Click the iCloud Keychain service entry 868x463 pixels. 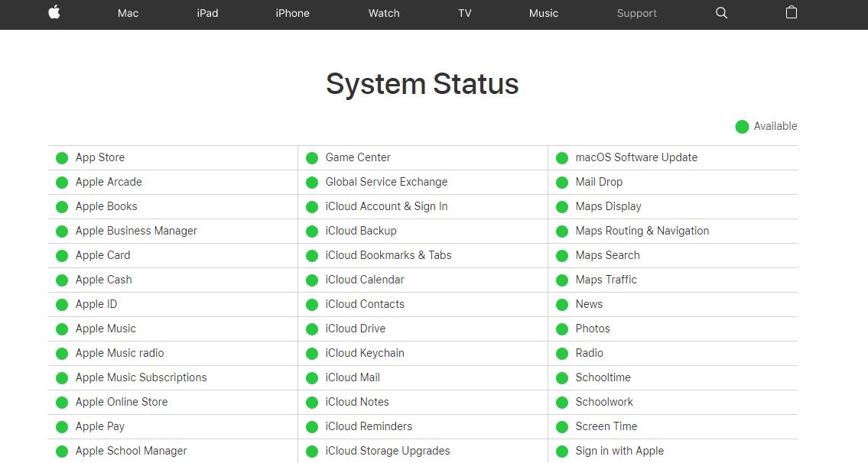coord(365,353)
